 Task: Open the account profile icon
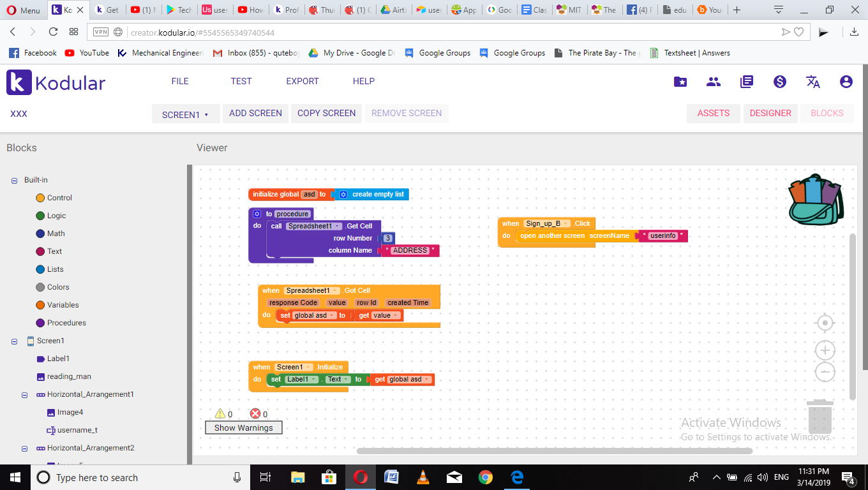[x=846, y=82]
